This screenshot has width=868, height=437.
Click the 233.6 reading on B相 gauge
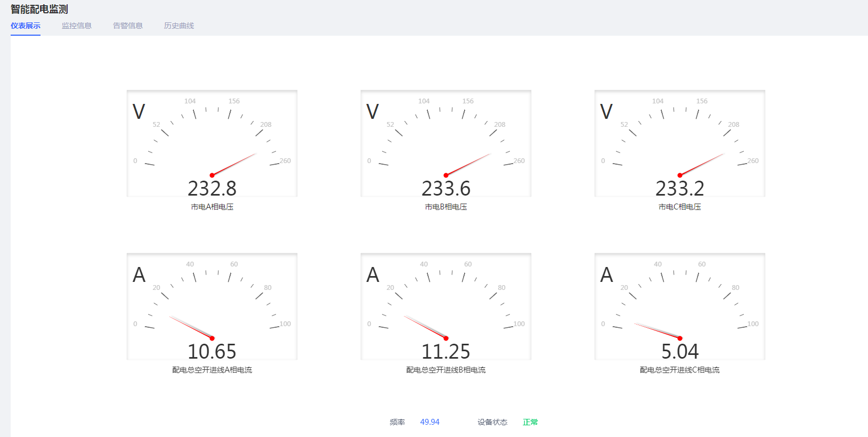(x=446, y=189)
